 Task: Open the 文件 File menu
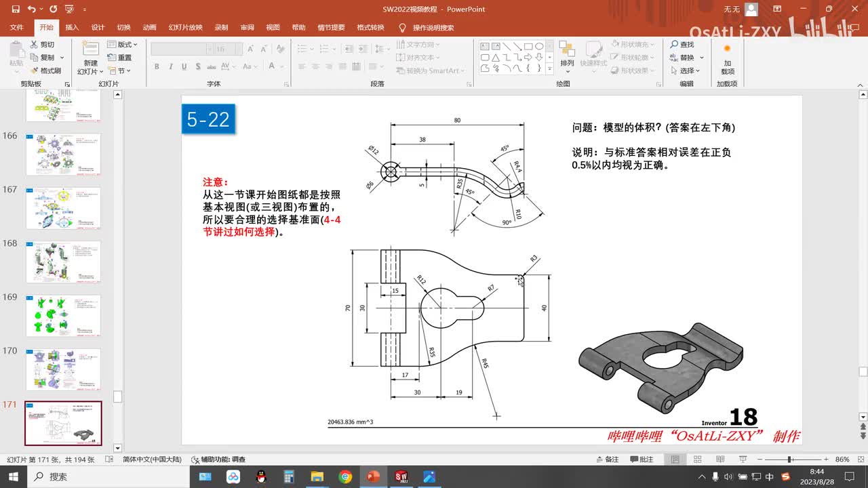tap(17, 28)
